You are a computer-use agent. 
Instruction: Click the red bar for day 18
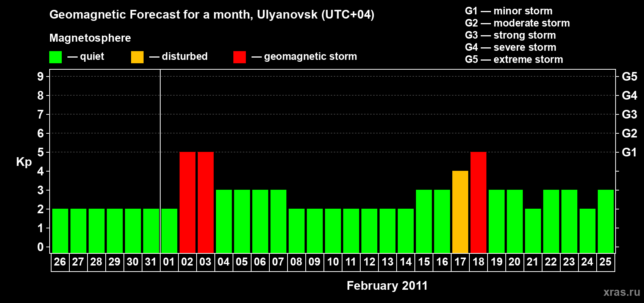(x=478, y=202)
